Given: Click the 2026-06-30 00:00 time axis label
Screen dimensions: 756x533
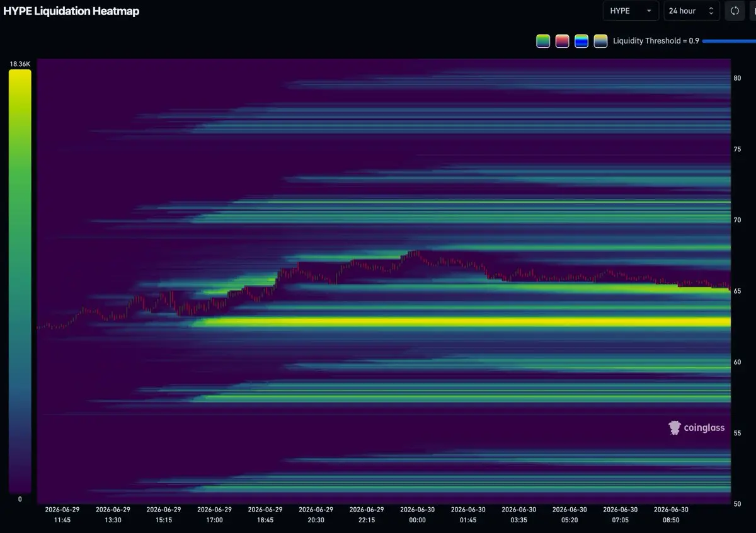Looking at the screenshot, I should [x=417, y=514].
